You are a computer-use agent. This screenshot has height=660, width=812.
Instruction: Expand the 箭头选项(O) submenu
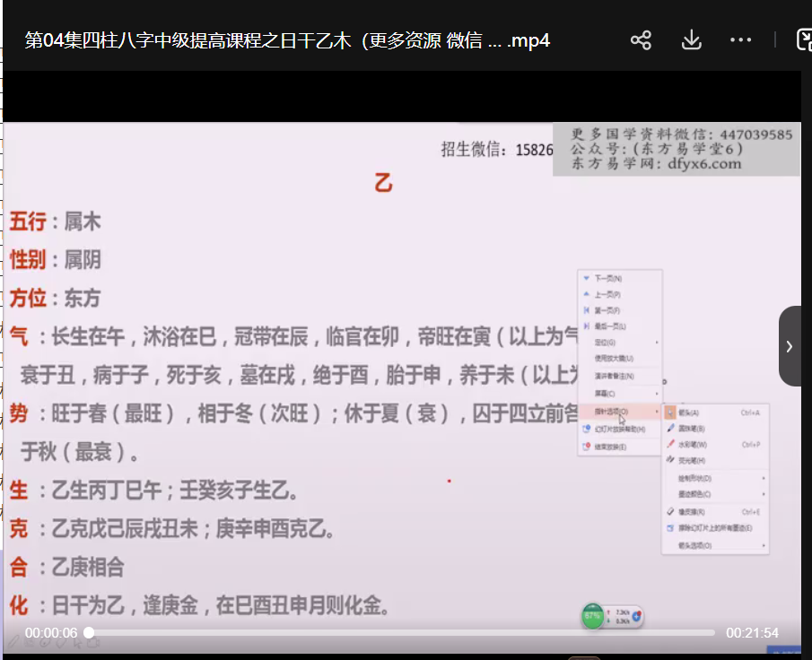(x=715, y=545)
